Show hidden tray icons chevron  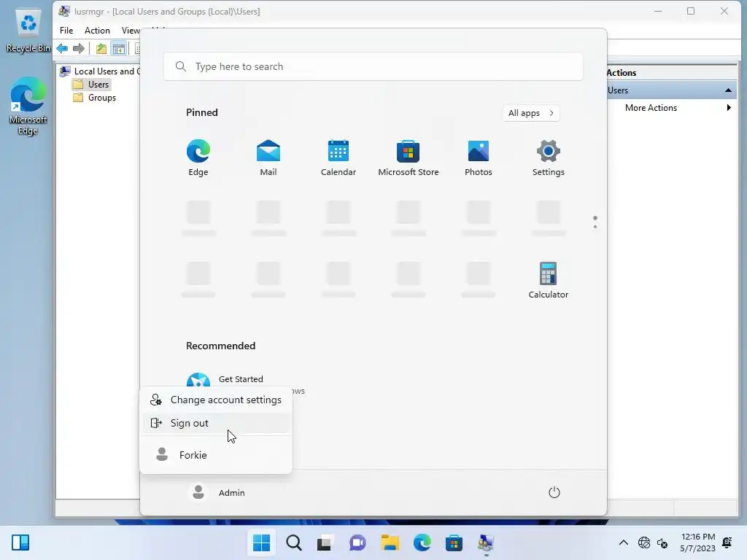tap(623, 542)
